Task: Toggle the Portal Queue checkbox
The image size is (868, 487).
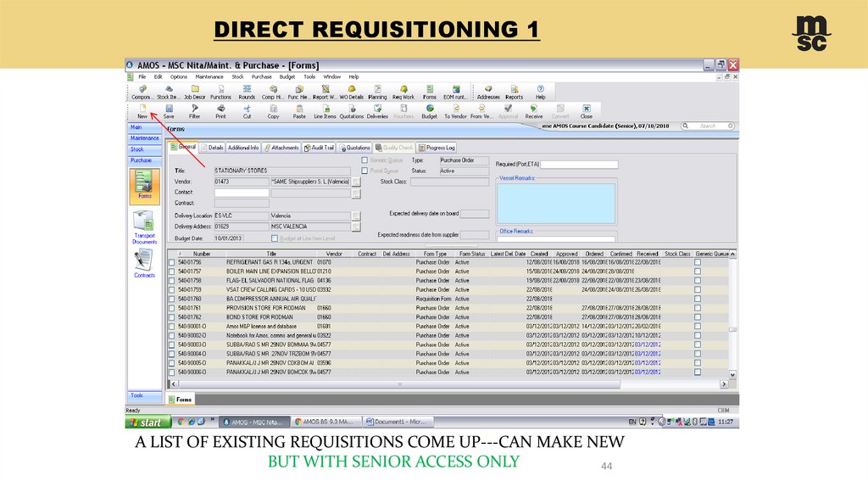Action: 364,171
